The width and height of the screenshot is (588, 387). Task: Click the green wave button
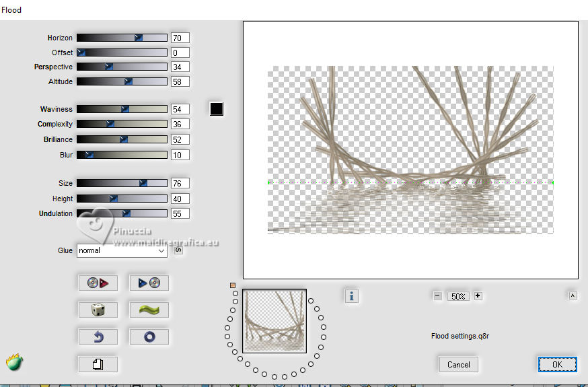point(149,310)
